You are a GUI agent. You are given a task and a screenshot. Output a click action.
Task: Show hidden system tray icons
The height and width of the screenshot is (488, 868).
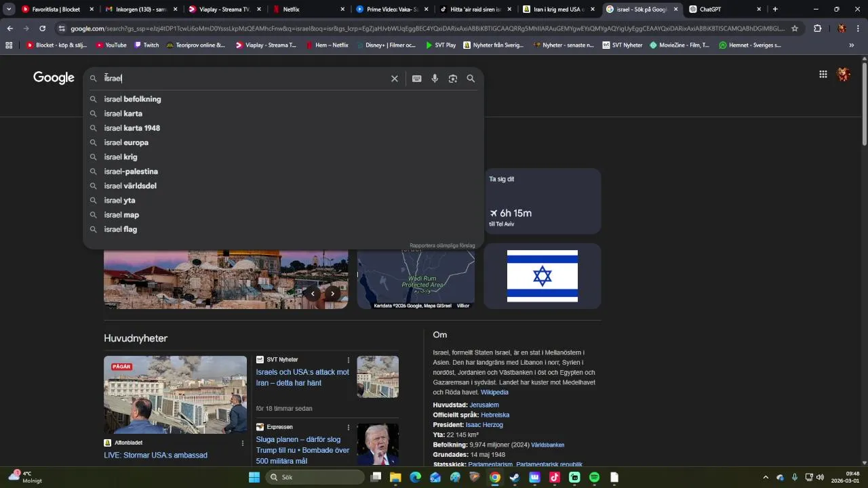(x=766, y=477)
